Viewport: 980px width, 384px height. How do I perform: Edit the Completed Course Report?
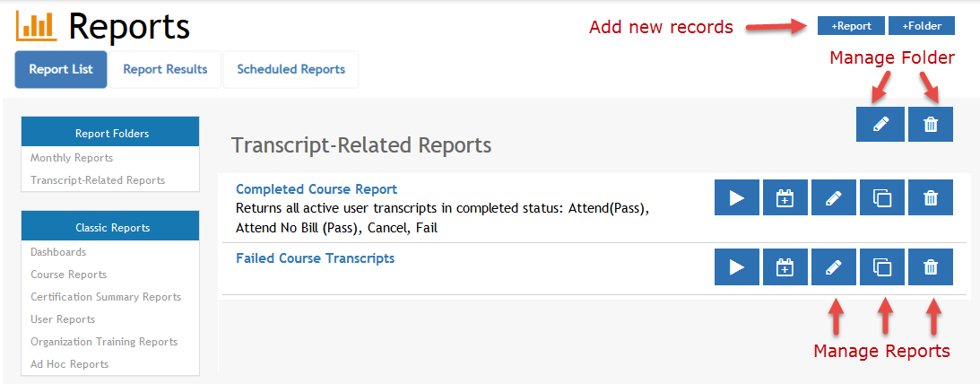point(834,197)
